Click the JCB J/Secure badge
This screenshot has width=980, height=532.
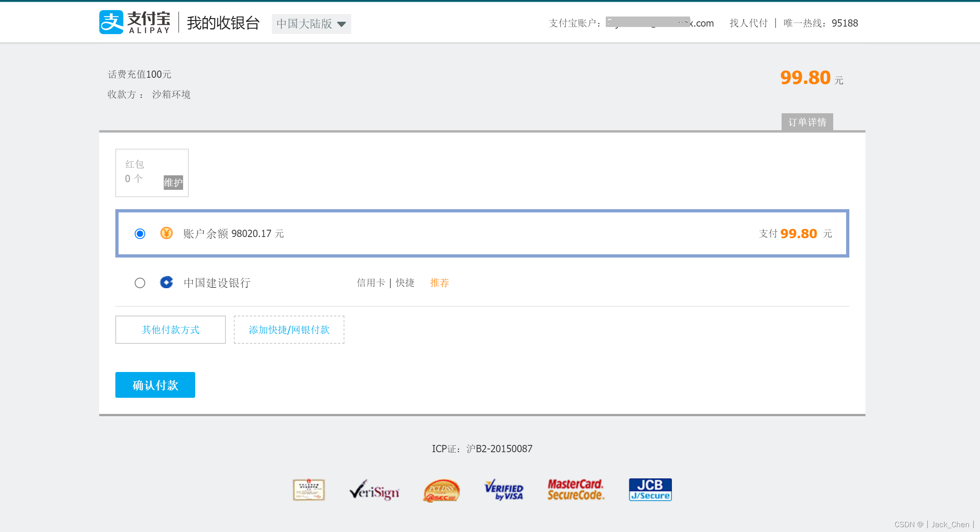click(650, 490)
